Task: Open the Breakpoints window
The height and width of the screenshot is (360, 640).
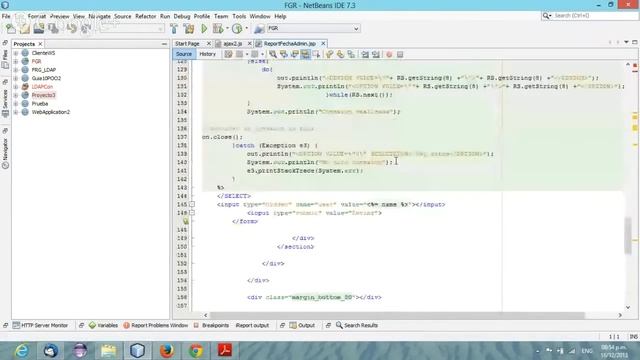Action: click(x=211, y=325)
